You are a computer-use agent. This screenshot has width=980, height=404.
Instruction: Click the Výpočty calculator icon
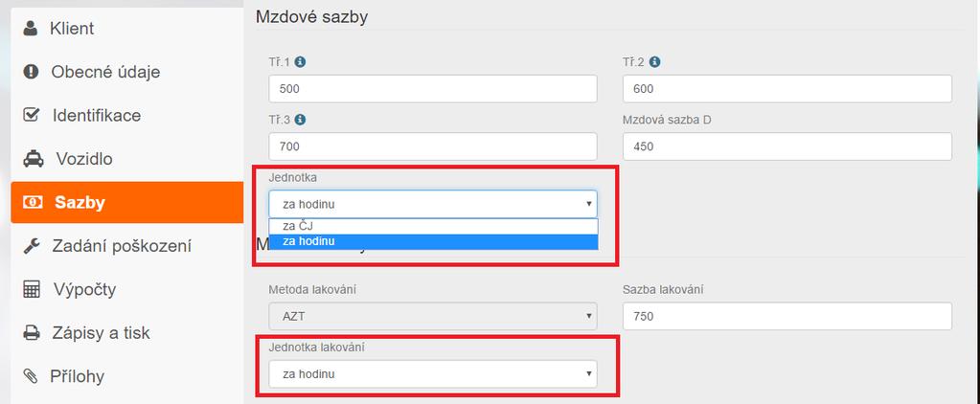click(32, 290)
